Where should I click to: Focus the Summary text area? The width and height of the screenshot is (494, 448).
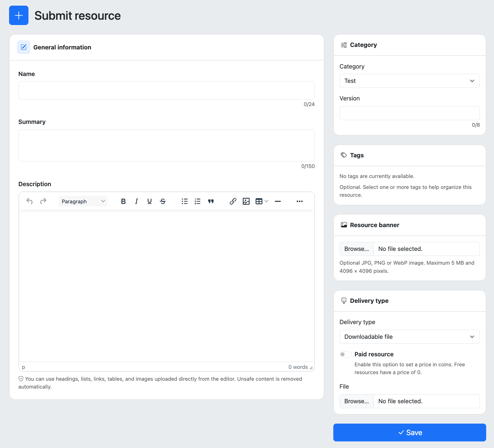click(x=167, y=145)
